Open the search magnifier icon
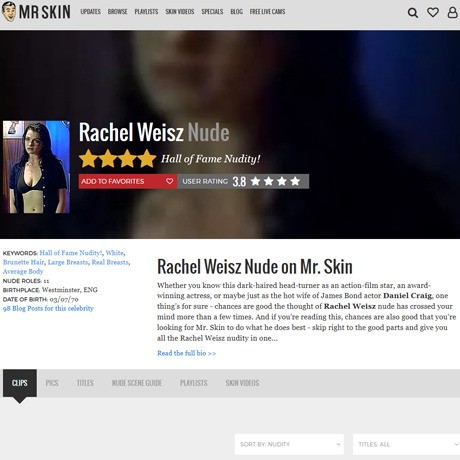 tap(413, 13)
